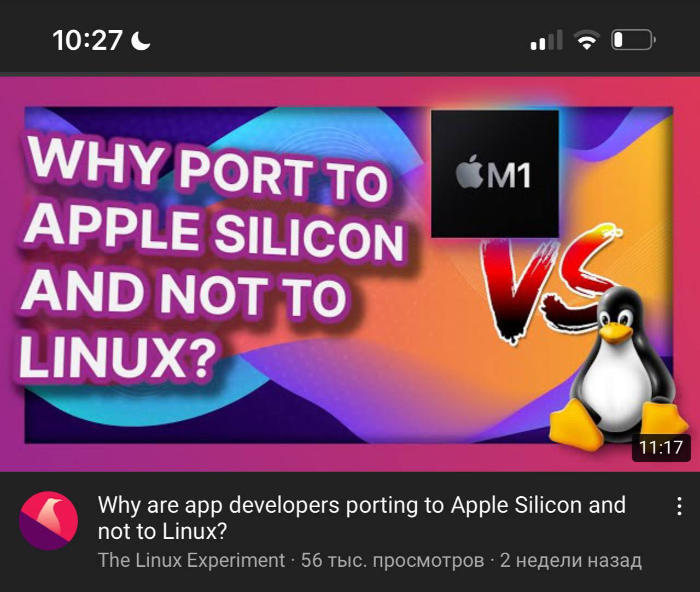Tap the Wi-Fi status icon

click(586, 40)
